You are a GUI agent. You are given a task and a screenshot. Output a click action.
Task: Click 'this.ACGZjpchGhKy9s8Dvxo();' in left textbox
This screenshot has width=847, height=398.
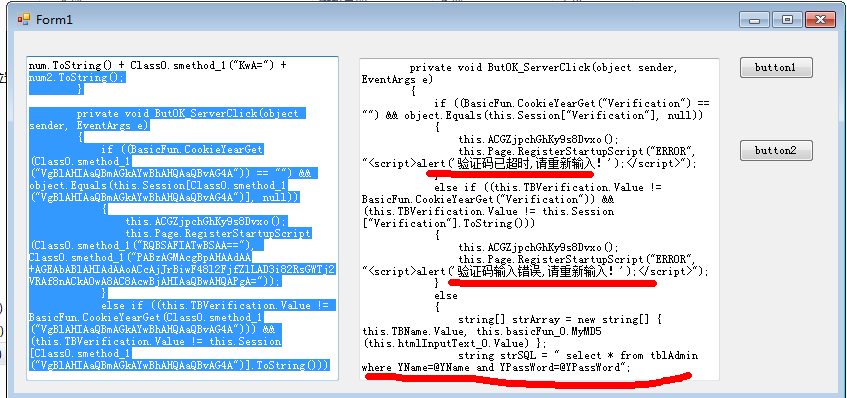(206, 221)
